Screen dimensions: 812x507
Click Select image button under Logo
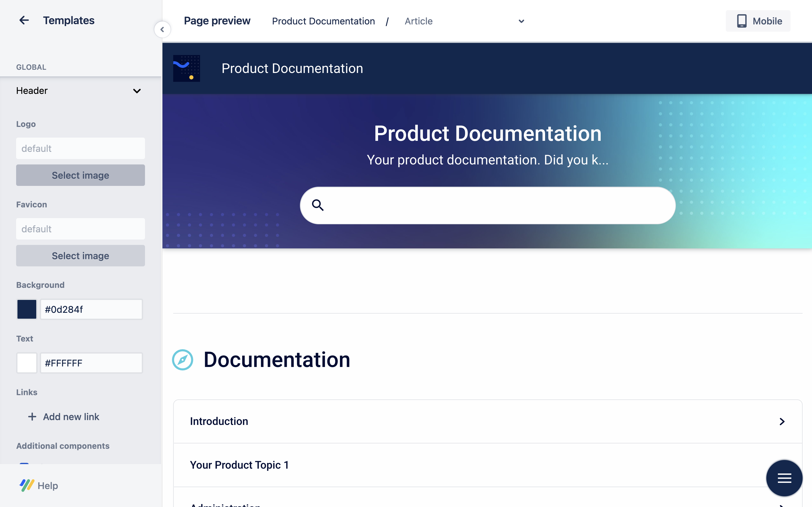click(x=81, y=175)
